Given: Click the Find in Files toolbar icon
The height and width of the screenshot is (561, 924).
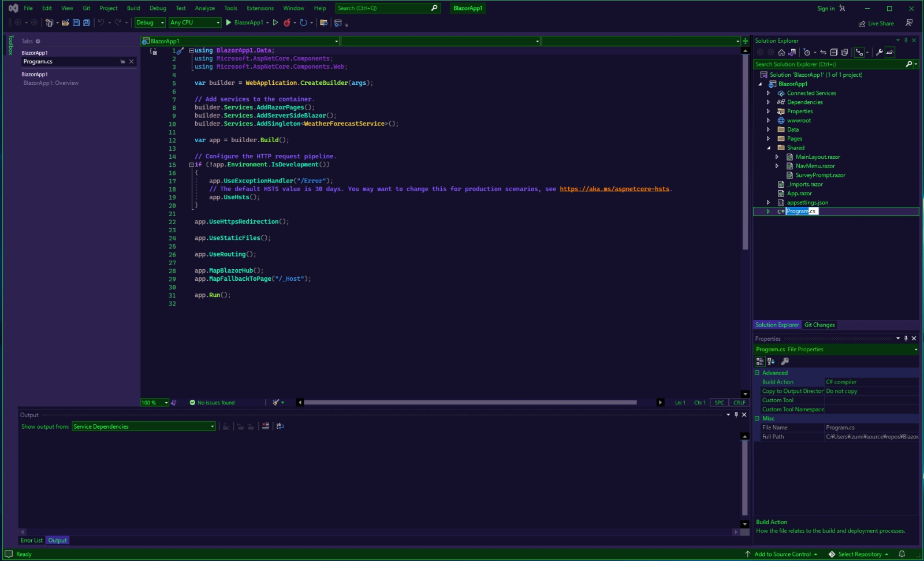Looking at the screenshot, I should click(324, 23).
